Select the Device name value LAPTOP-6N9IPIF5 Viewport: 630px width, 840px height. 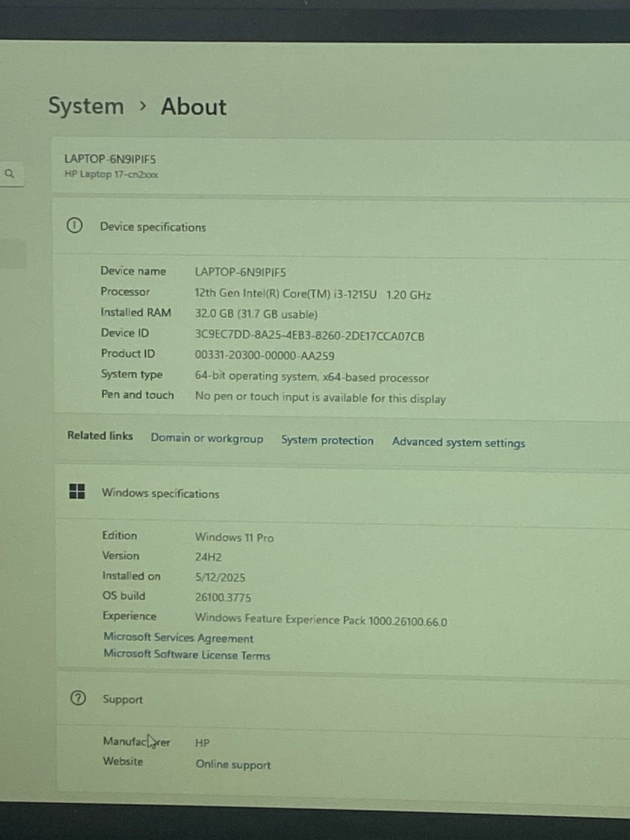240,272
